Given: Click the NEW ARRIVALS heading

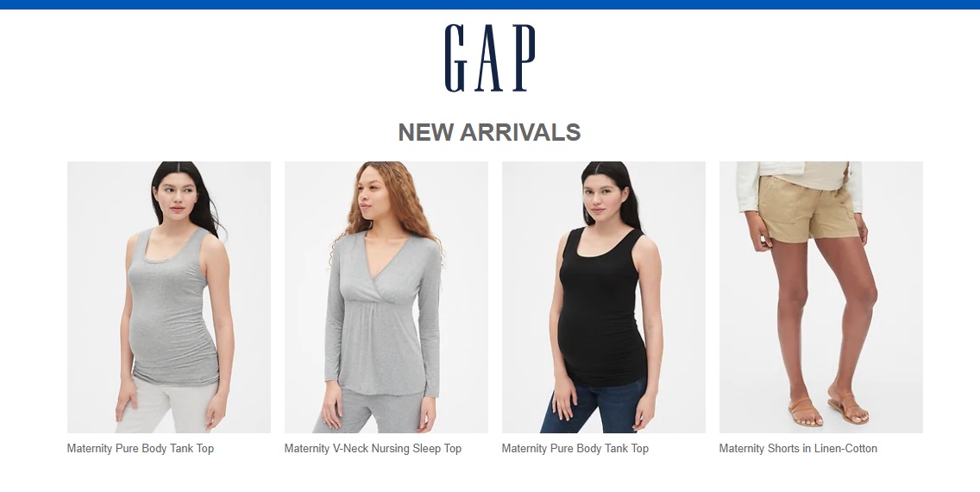Looking at the screenshot, I should click(489, 133).
